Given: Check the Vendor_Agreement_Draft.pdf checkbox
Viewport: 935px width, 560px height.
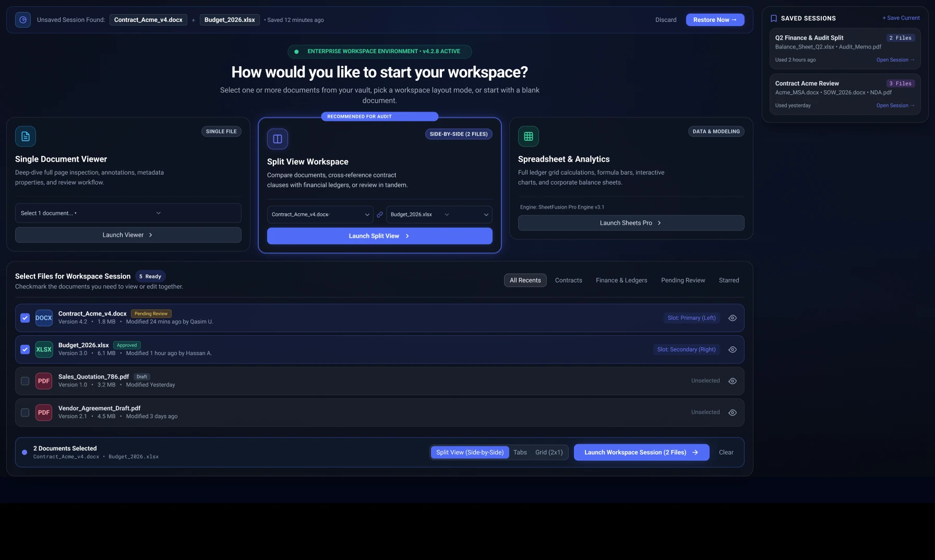Looking at the screenshot, I should click(25, 412).
